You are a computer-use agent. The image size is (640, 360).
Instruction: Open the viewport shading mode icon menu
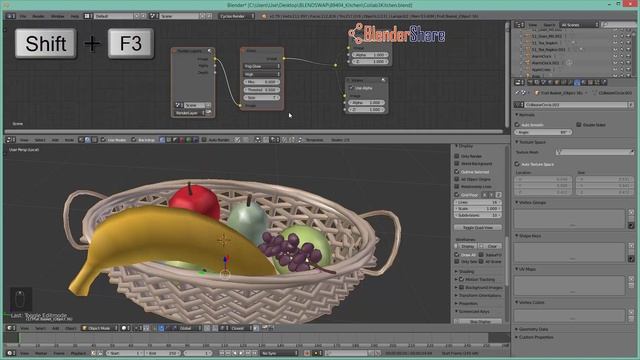124,328
